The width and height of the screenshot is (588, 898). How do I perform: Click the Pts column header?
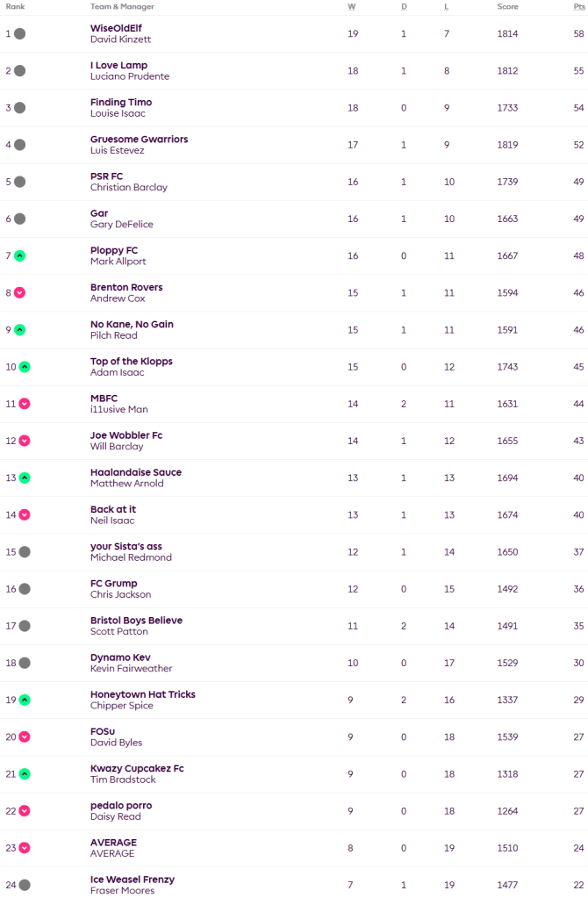(x=578, y=6)
